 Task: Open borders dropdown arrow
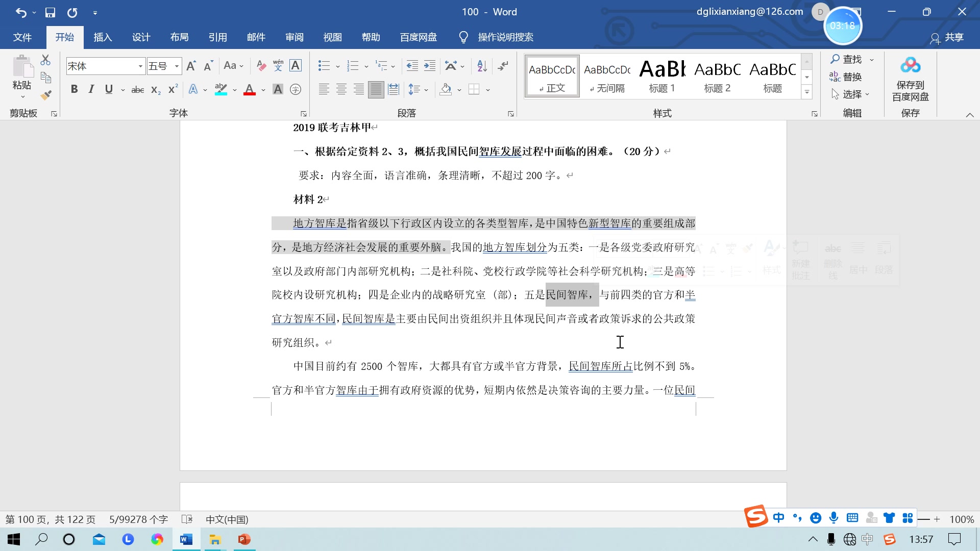(488, 90)
